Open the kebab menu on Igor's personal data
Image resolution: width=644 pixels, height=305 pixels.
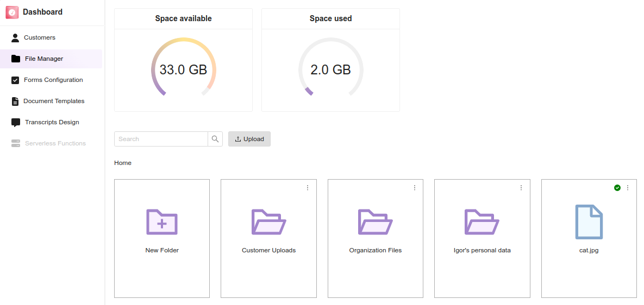[521, 188]
